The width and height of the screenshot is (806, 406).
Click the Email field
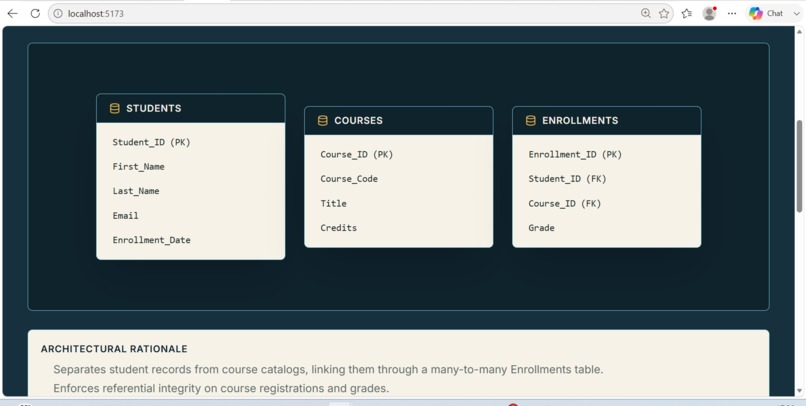tap(125, 215)
